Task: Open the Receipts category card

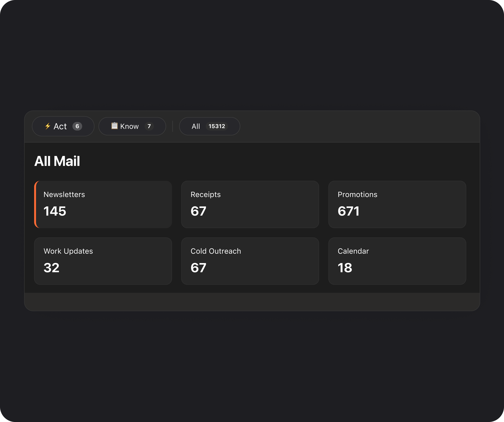Action: (x=250, y=205)
